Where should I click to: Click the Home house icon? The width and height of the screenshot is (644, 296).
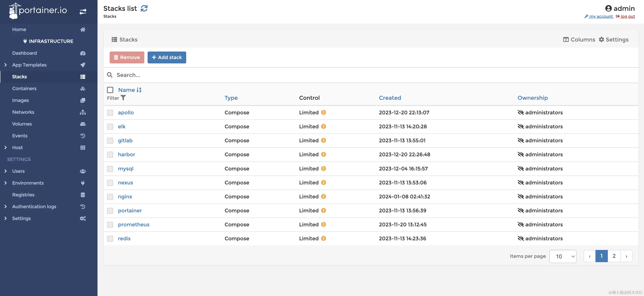pyautogui.click(x=83, y=30)
